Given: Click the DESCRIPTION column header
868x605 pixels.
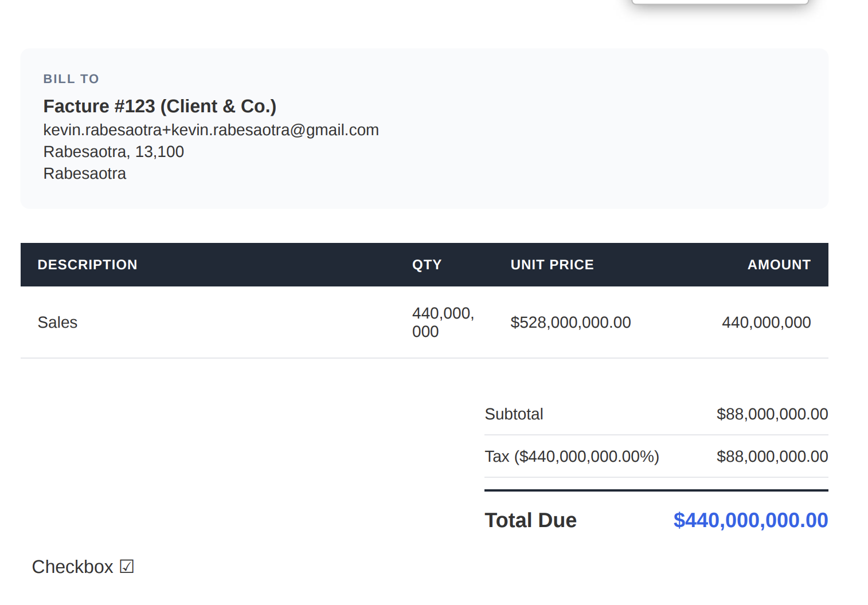Looking at the screenshot, I should [x=87, y=265].
